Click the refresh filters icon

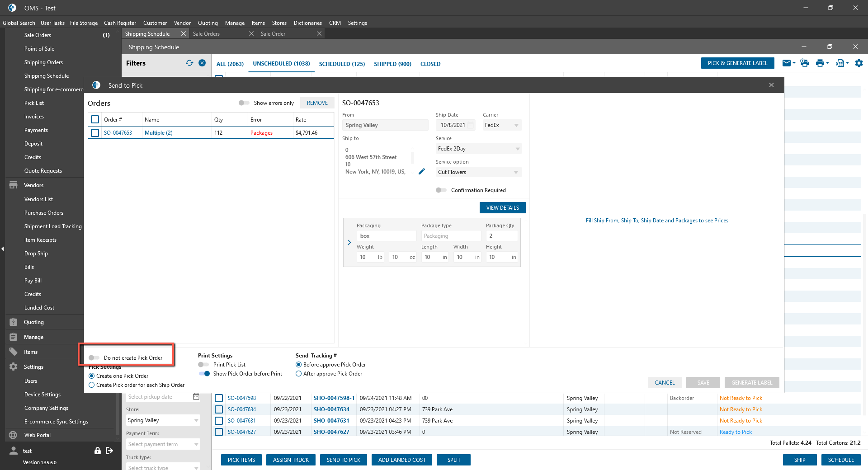click(189, 63)
